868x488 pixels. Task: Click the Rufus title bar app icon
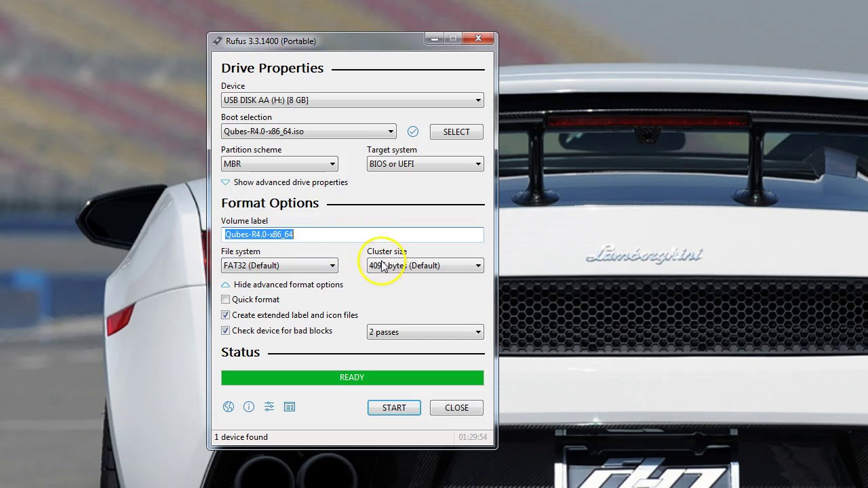tap(217, 41)
